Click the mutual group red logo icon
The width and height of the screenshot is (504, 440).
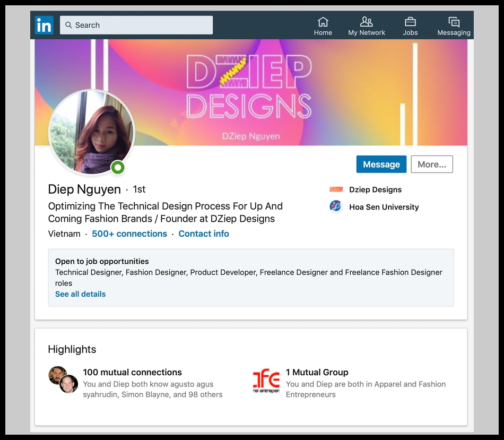tap(266, 381)
